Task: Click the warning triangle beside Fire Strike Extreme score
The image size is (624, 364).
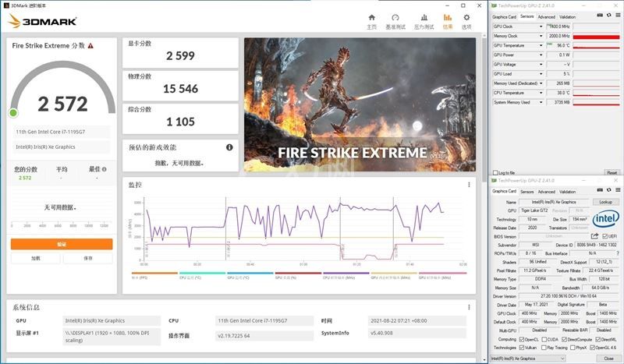Action: tap(90, 46)
